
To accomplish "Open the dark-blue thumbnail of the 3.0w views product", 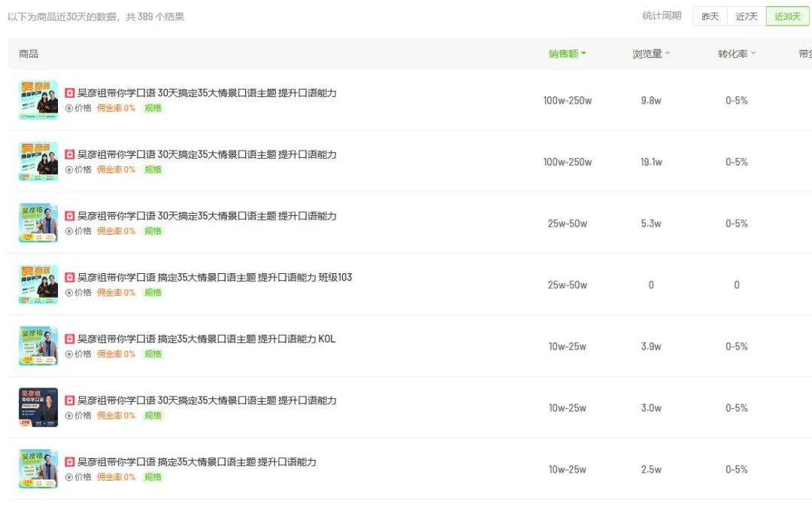I will 38,407.
